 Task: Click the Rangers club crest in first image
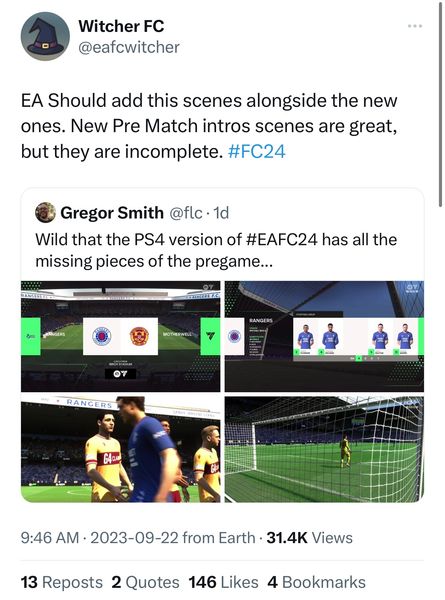[102, 336]
